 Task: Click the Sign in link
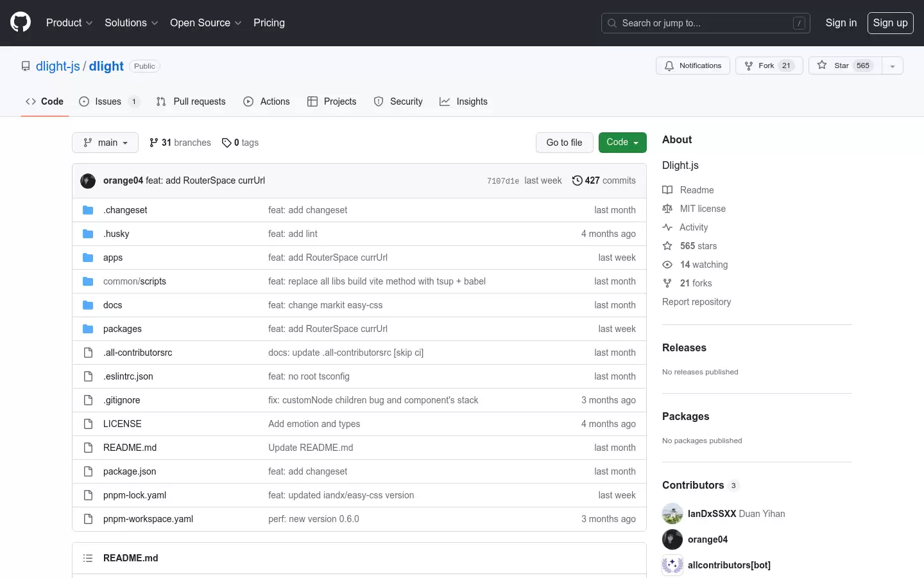[841, 22]
